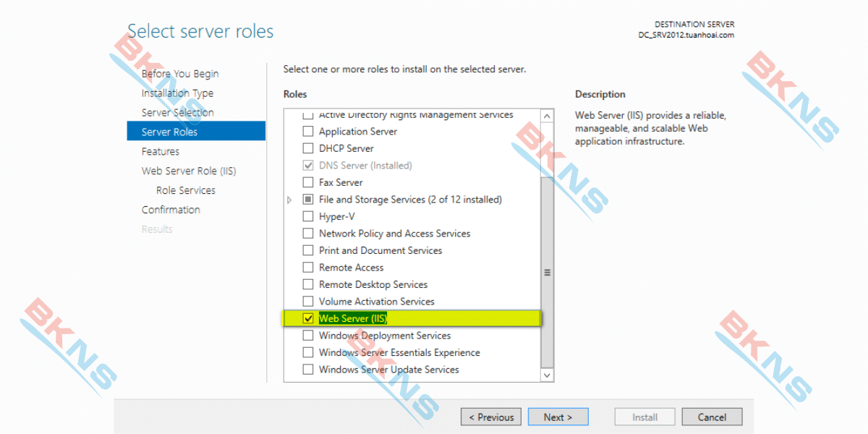Screen dimensions: 868x434
Task: Enable the DHCP Server role
Action: [x=308, y=148]
